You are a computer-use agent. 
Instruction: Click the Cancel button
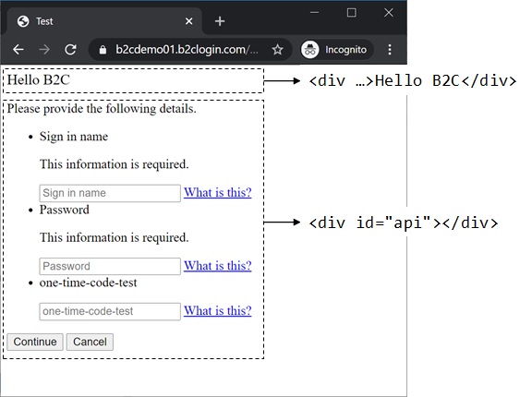tap(90, 342)
